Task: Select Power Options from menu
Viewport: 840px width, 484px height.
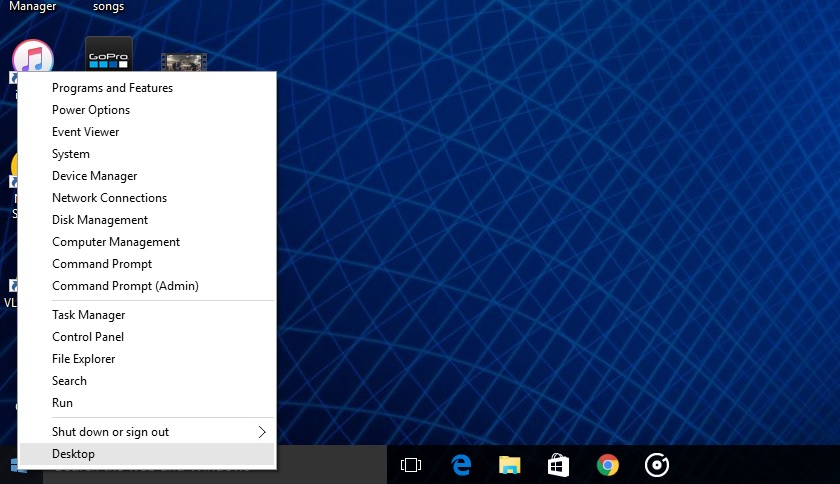Action: pos(147,110)
